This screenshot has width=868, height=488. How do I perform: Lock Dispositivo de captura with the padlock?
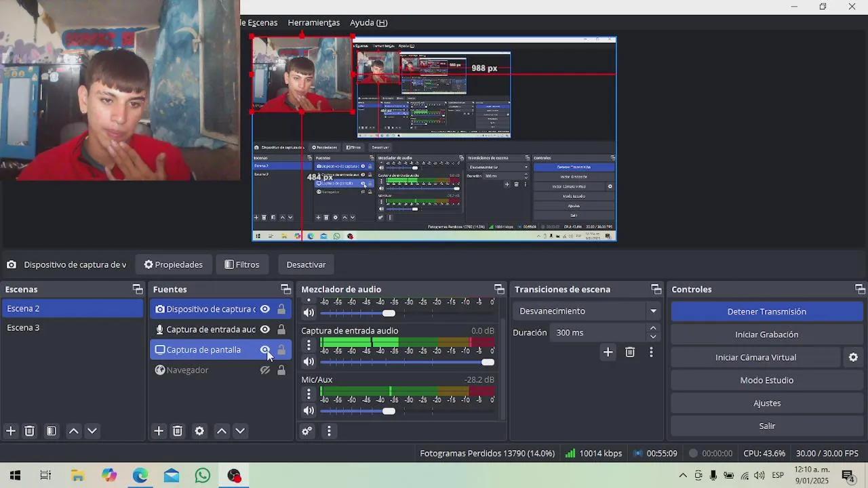[x=281, y=308]
